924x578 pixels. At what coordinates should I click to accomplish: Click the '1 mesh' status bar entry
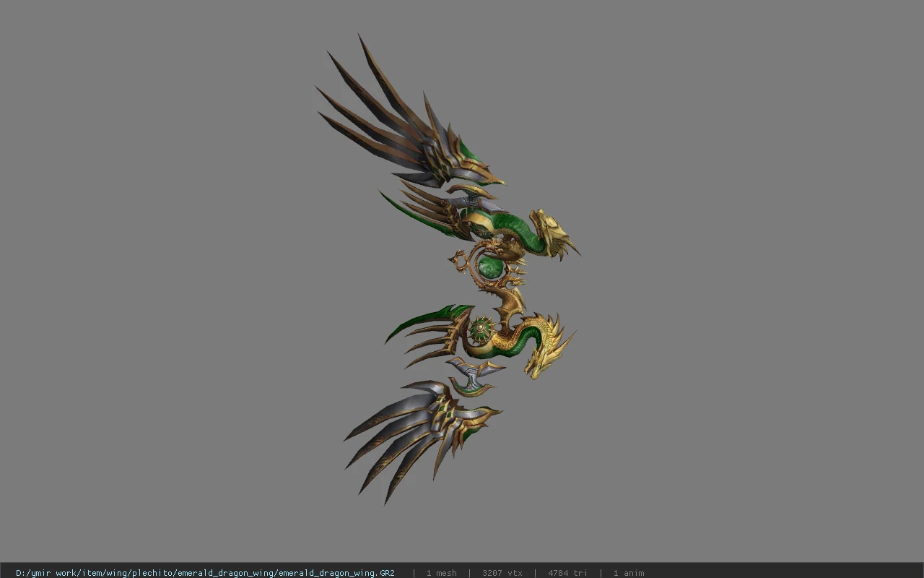441,573
